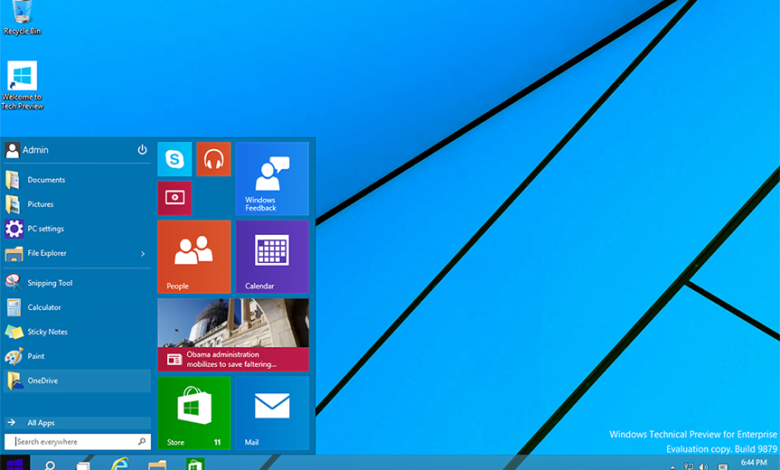Open the green Store tile
The width and height of the screenshot is (780, 470).
193,412
